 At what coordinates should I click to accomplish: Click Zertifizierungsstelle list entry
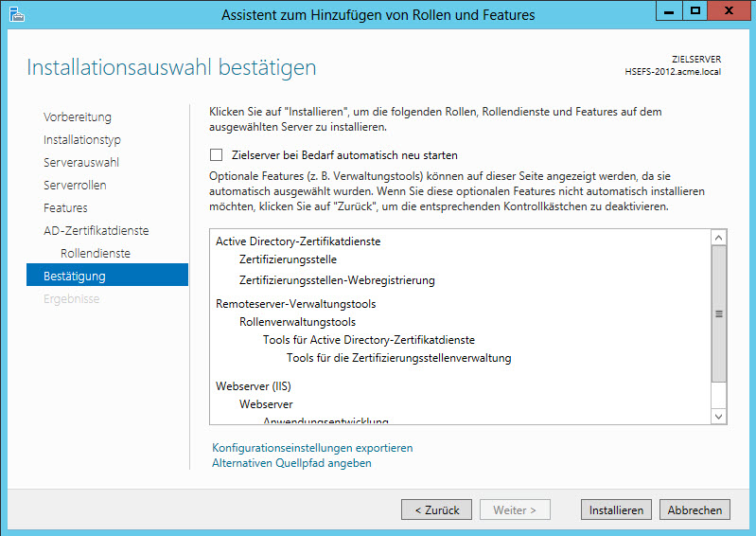[288, 259]
